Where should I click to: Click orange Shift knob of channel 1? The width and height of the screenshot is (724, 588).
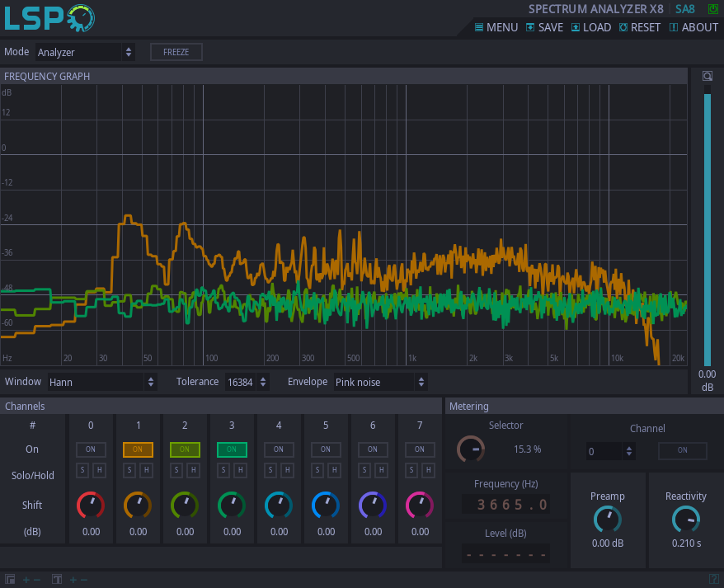pyautogui.click(x=138, y=505)
